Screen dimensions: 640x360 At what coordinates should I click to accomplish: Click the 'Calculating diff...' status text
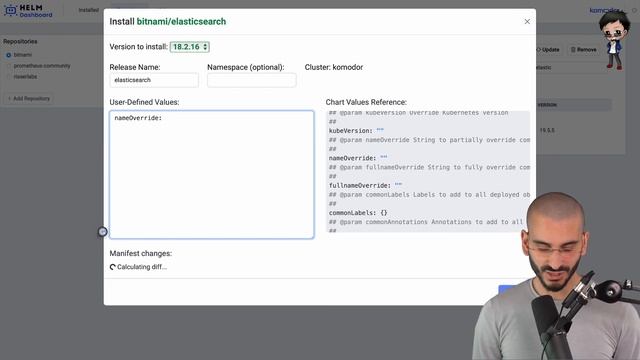(x=142, y=267)
